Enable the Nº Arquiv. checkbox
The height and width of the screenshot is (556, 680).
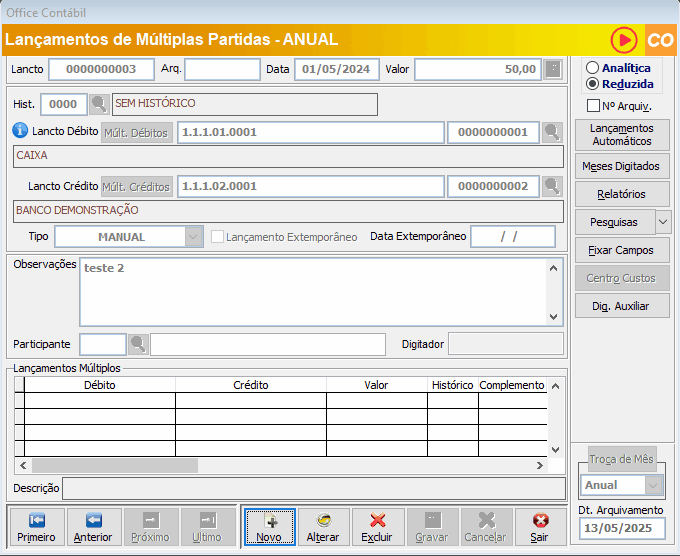[593, 106]
